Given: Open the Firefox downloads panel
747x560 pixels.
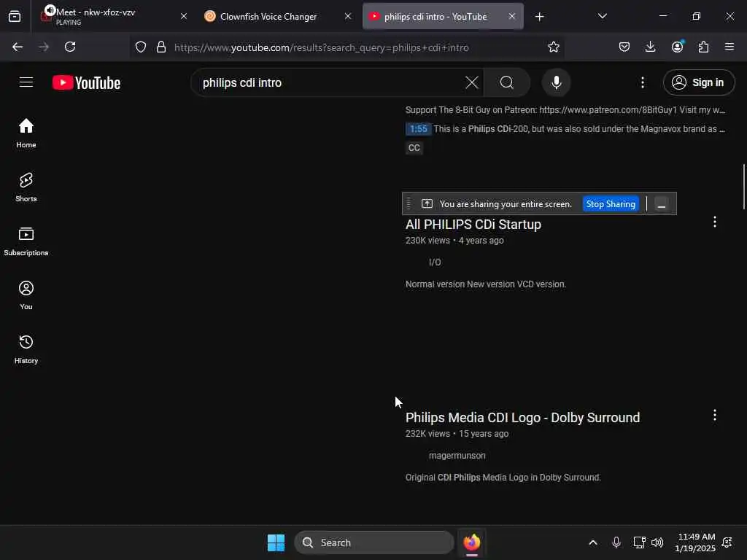Looking at the screenshot, I should pyautogui.click(x=650, y=47).
